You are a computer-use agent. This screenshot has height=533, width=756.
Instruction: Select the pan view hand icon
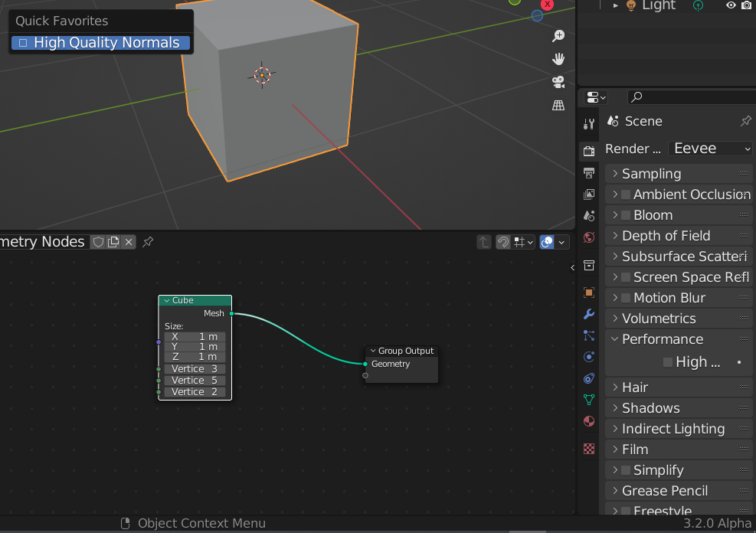click(x=558, y=59)
